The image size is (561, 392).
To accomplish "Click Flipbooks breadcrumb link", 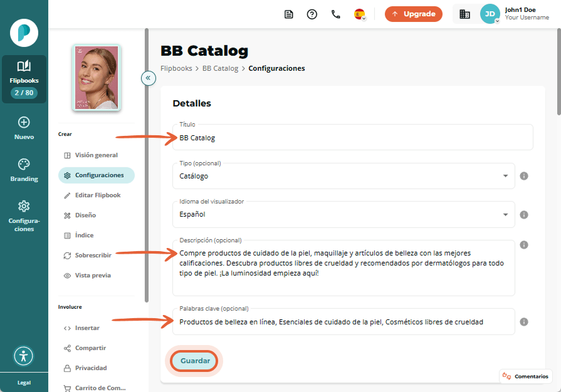I will [176, 68].
